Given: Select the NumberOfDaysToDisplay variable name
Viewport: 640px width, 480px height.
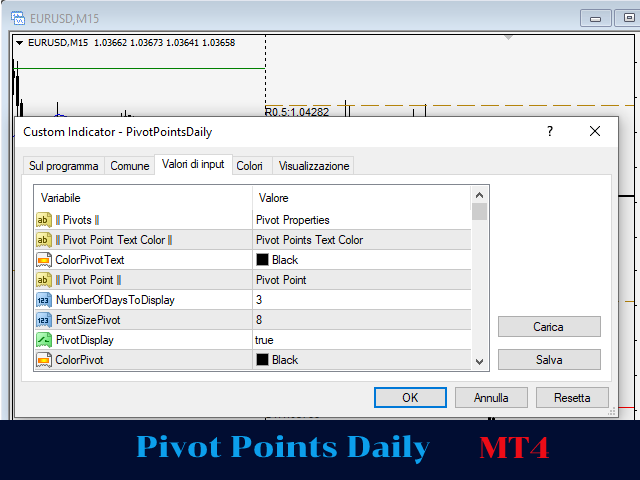Looking at the screenshot, I should (x=116, y=300).
